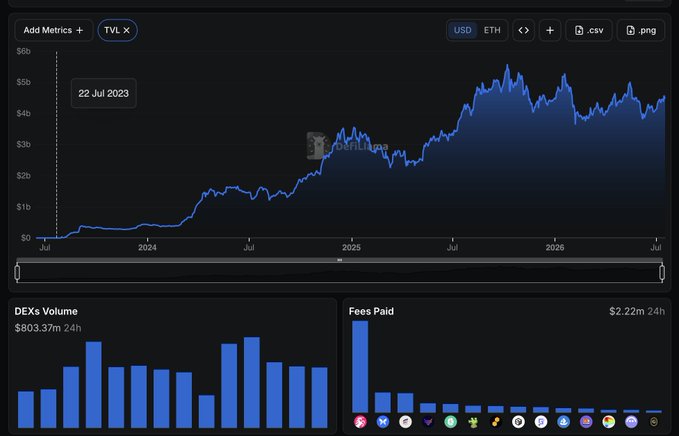Click the lavender face protocol icon
Image resolution: width=679 pixels, height=436 pixels.
(631, 421)
